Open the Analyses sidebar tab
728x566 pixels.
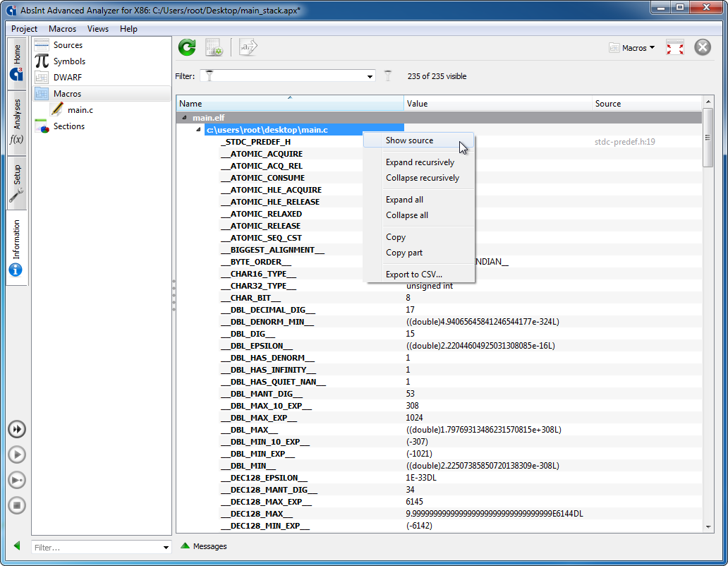pyautogui.click(x=17, y=121)
